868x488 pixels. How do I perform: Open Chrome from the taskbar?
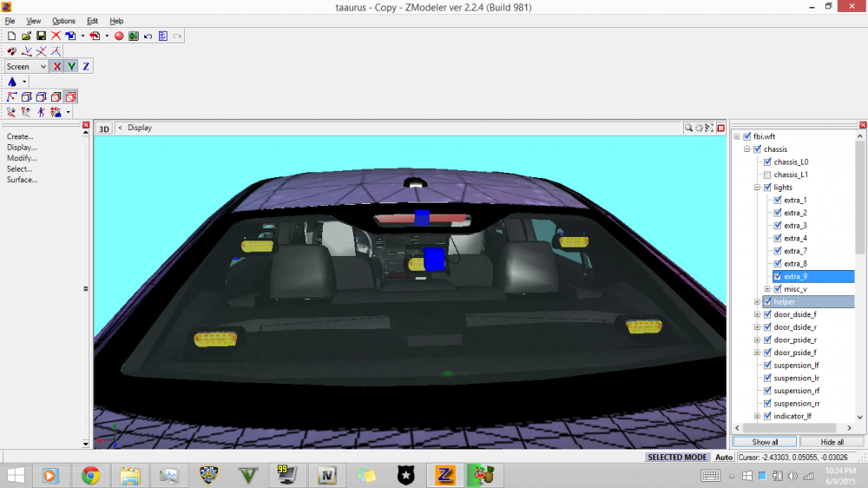[x=90, y=475]
